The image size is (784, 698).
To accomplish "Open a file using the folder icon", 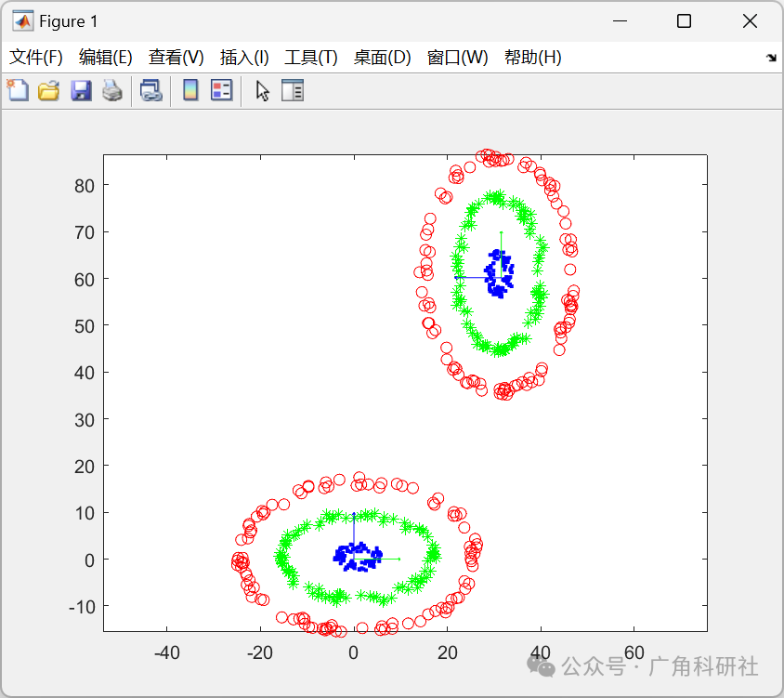I will 48,90.
